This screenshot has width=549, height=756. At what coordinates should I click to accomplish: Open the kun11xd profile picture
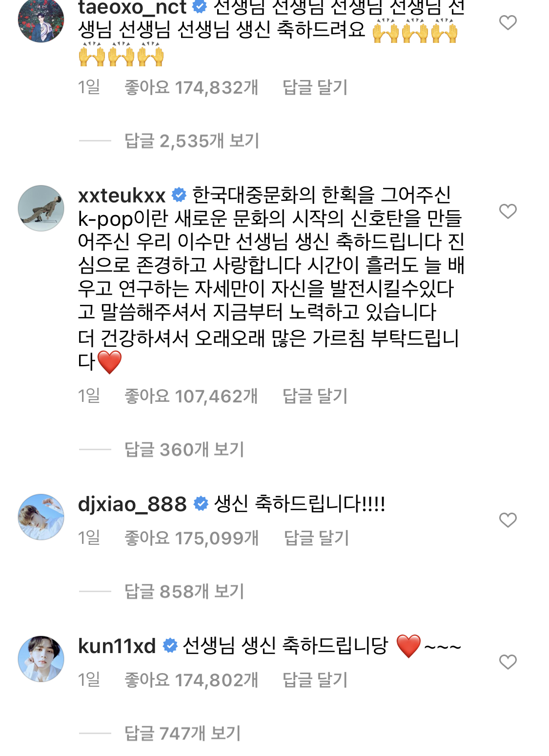[41, 659]
